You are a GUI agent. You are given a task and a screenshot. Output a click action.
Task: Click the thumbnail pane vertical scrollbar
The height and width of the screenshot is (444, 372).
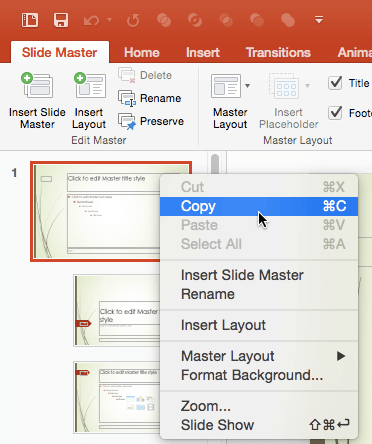click(x=215, y=164)
